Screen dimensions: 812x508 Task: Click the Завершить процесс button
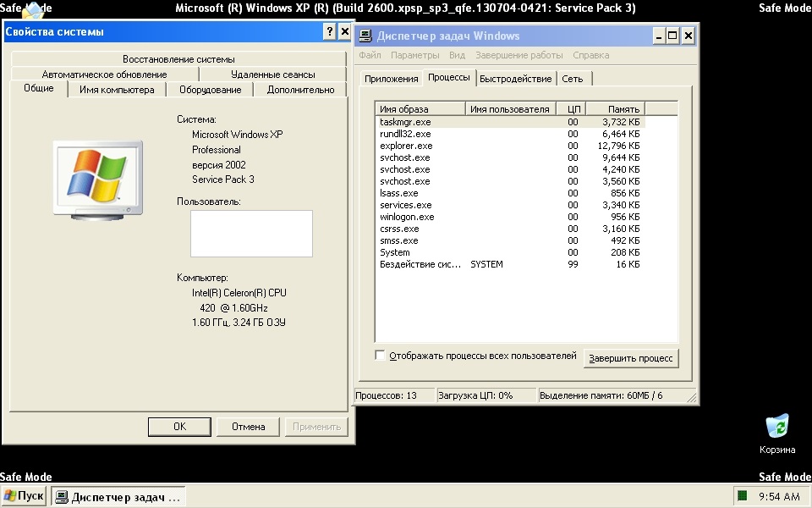631,358
